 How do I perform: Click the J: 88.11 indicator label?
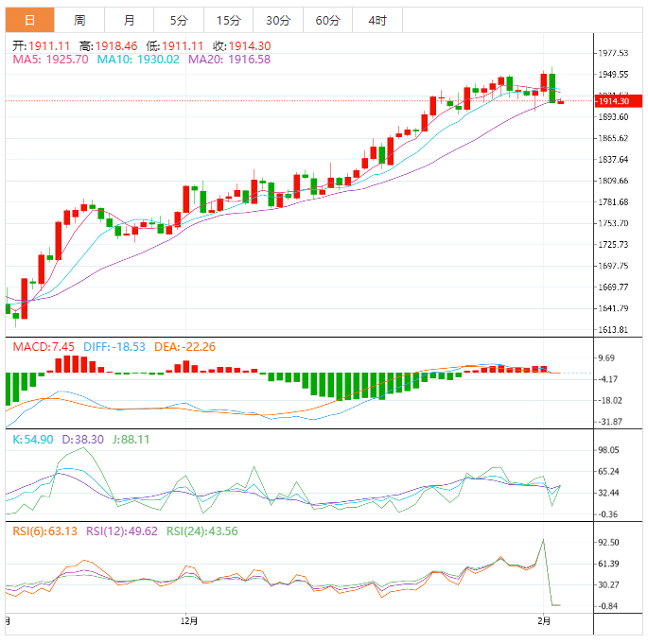pos(130,440)
